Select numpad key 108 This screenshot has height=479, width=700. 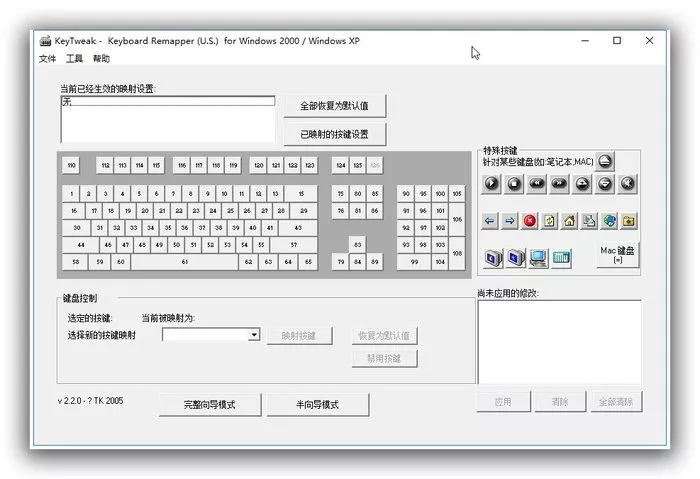(x=457, y=253)
